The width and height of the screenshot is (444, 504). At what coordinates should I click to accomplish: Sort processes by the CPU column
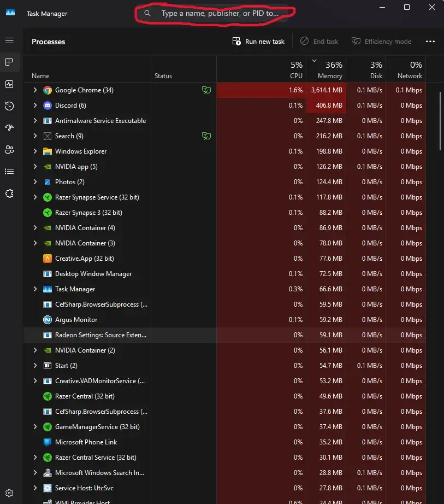[x=295, y=70]
